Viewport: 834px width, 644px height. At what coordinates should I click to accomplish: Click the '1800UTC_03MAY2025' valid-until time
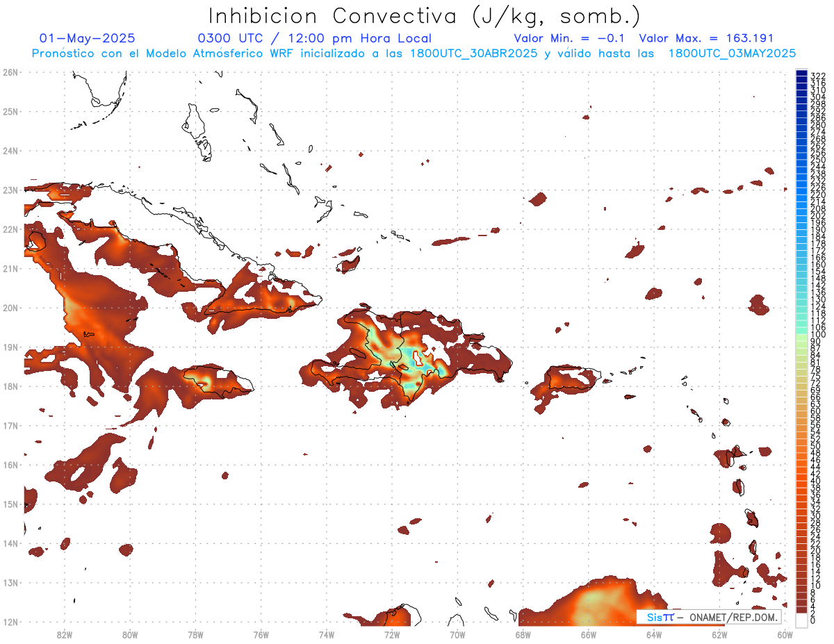pyautogui.click(x=733, y=53)
